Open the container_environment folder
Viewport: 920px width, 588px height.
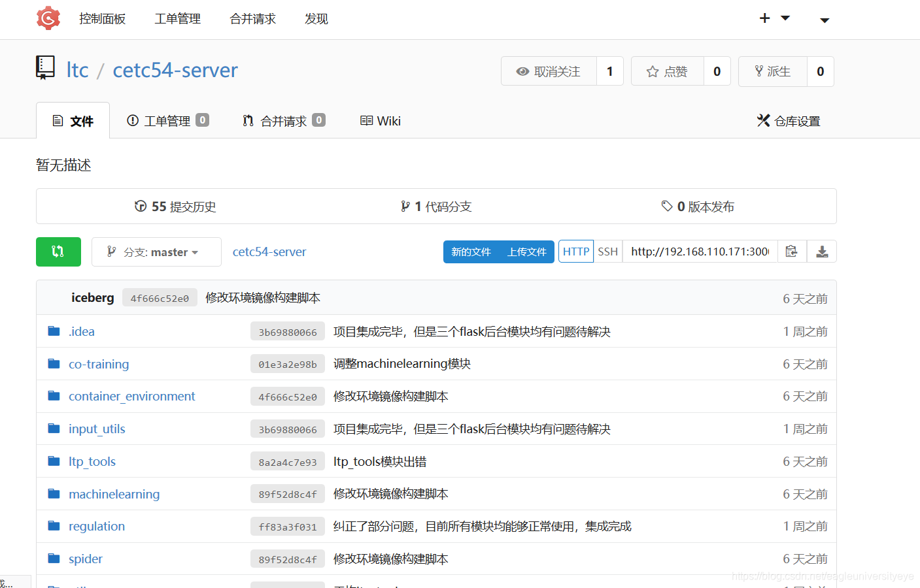point(132,396)
